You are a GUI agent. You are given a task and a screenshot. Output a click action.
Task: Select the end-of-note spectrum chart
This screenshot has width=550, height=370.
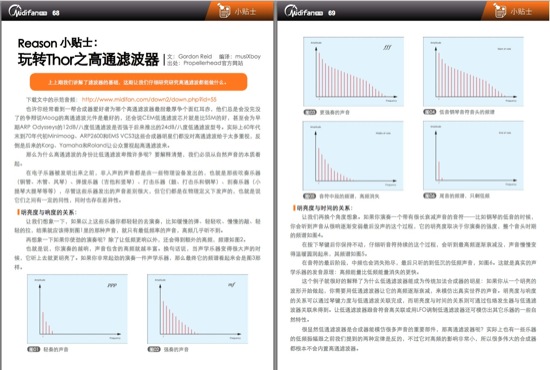[x=474, y=155]
